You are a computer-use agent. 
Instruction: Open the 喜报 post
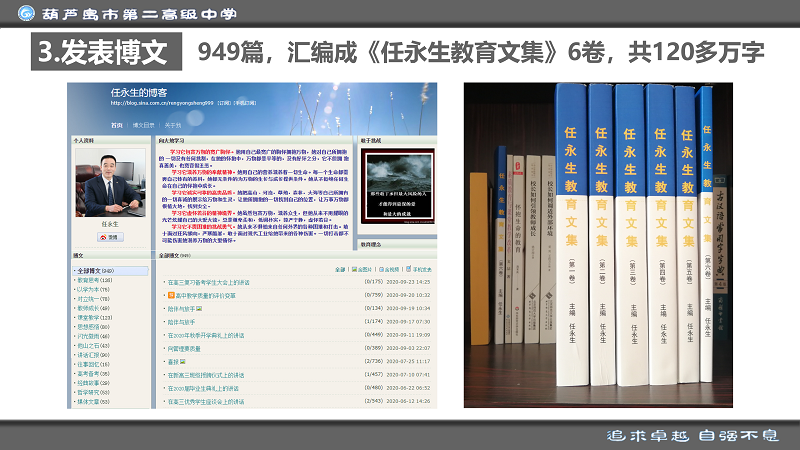click(x=173, y=362)
